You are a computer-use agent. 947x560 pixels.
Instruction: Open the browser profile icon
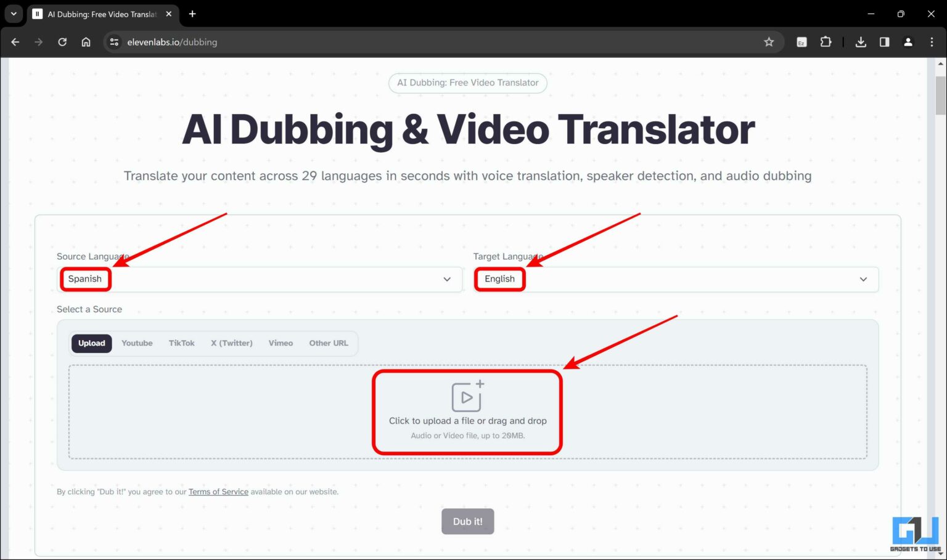point(908,42)
